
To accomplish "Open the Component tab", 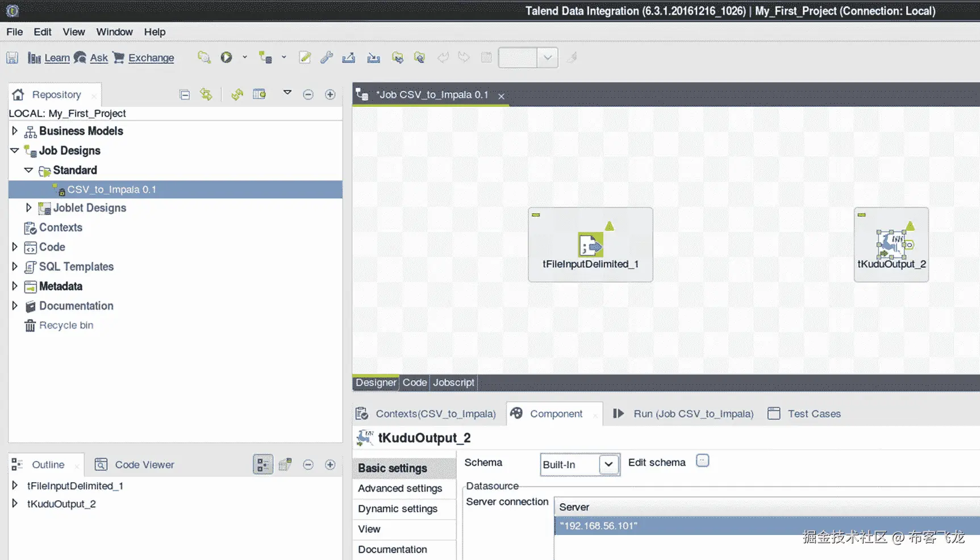I will [555, 414].
